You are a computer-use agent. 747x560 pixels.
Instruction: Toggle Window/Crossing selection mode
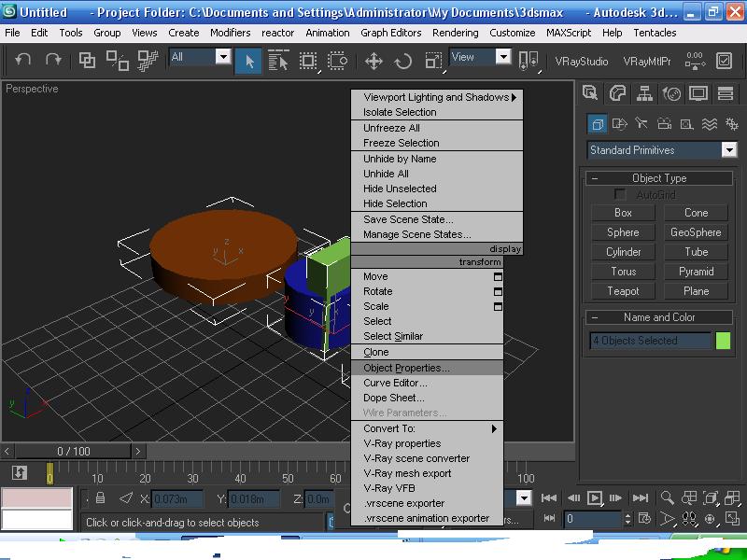pos(337,61)
